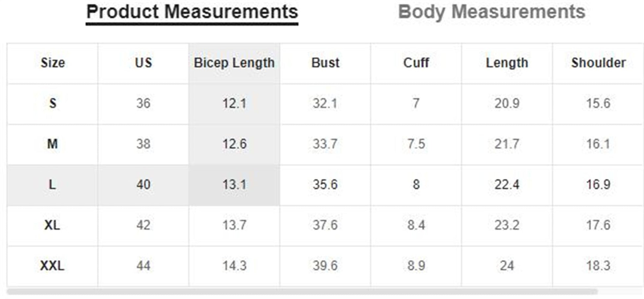Click the Shoulder column header
This screenshot has width=644, height=299.
tap(598, 63)
